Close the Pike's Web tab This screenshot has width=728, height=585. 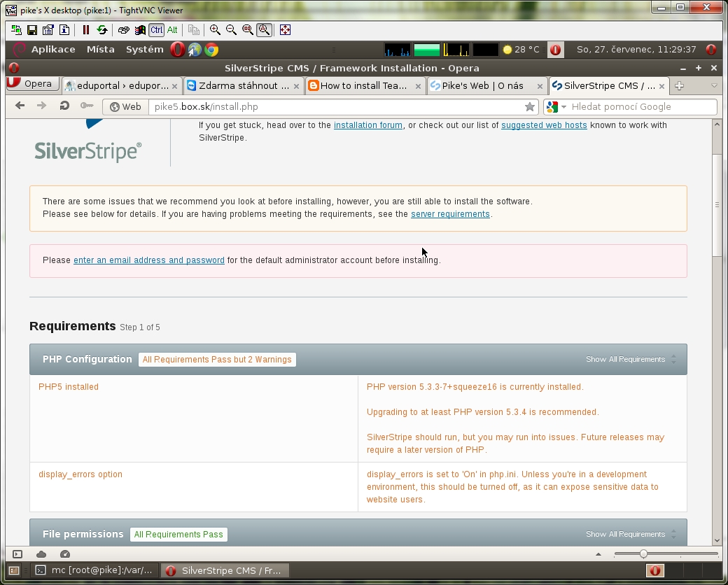[x=540, y=86]
